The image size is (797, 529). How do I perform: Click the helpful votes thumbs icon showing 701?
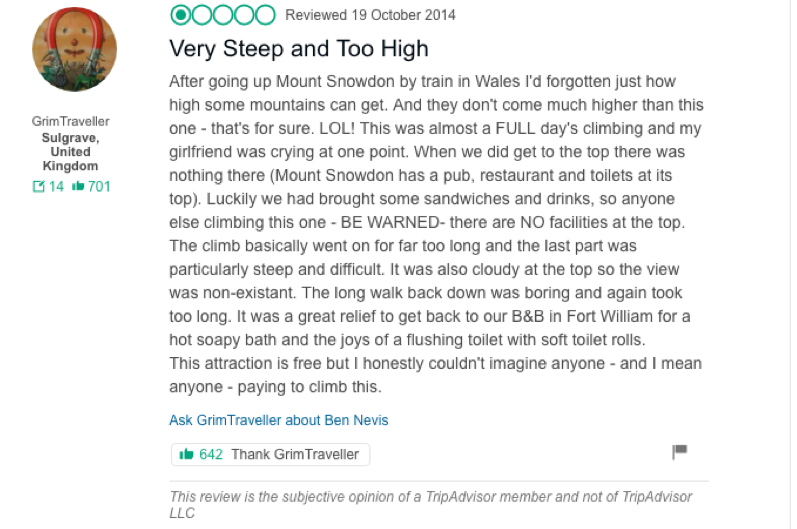(78, 186)
